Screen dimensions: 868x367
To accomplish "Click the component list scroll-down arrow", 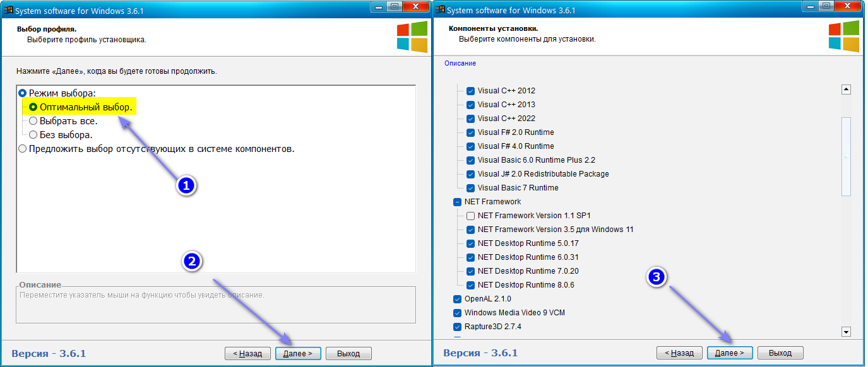I will pos(847,332).
